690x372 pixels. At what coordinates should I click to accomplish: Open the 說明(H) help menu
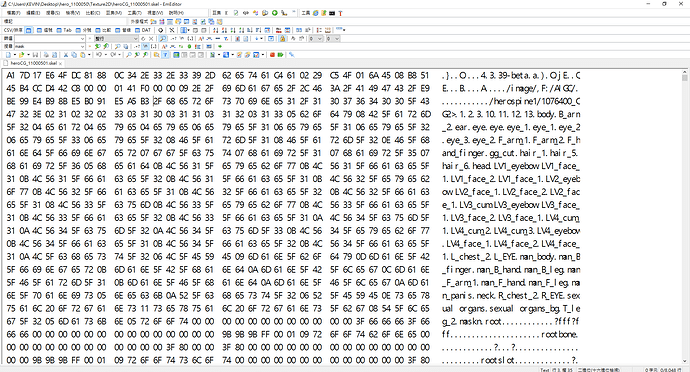[176, 13]
